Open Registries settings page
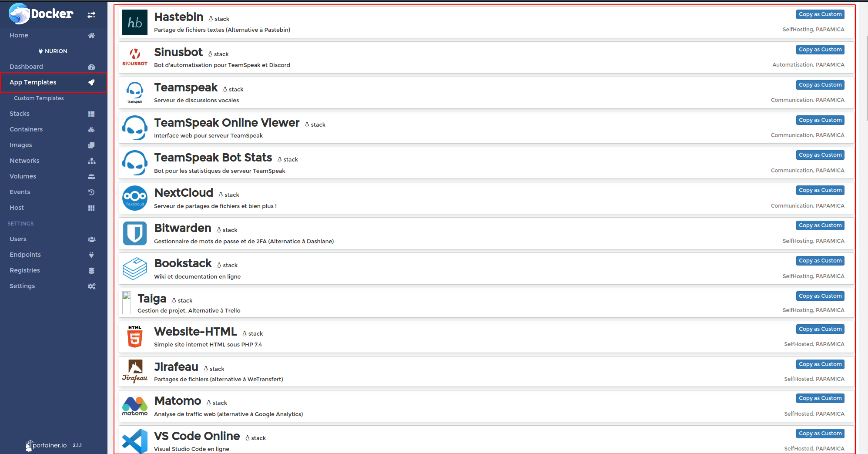The height and width of the screenshot is (454, 868). [x=25, y=270]
